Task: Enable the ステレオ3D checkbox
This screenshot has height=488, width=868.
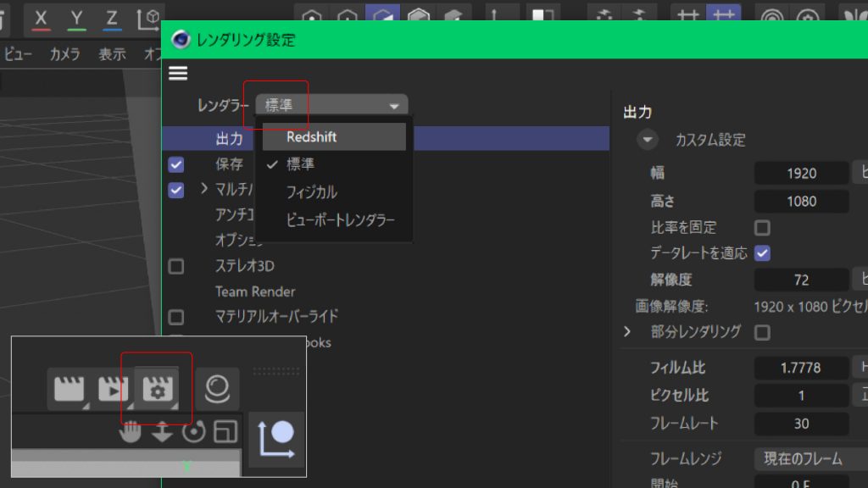Action: pos(176,265)
